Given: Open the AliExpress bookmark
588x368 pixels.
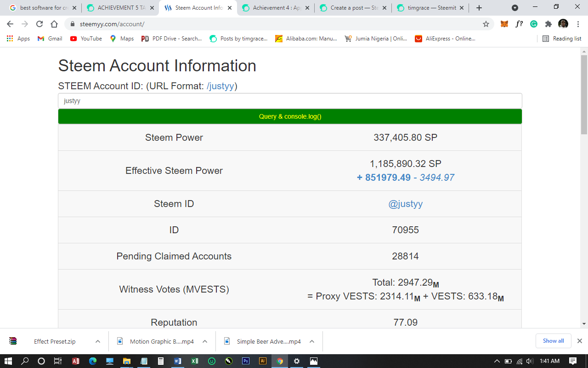Looking at the screenshot, I should (x=445, y=39).
